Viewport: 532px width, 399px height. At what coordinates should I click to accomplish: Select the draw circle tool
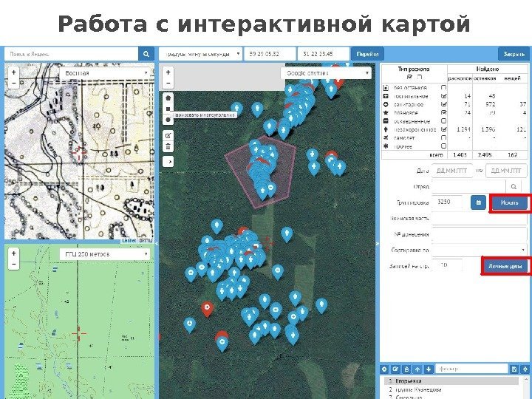pyautogui.click(x=168, y=120)
